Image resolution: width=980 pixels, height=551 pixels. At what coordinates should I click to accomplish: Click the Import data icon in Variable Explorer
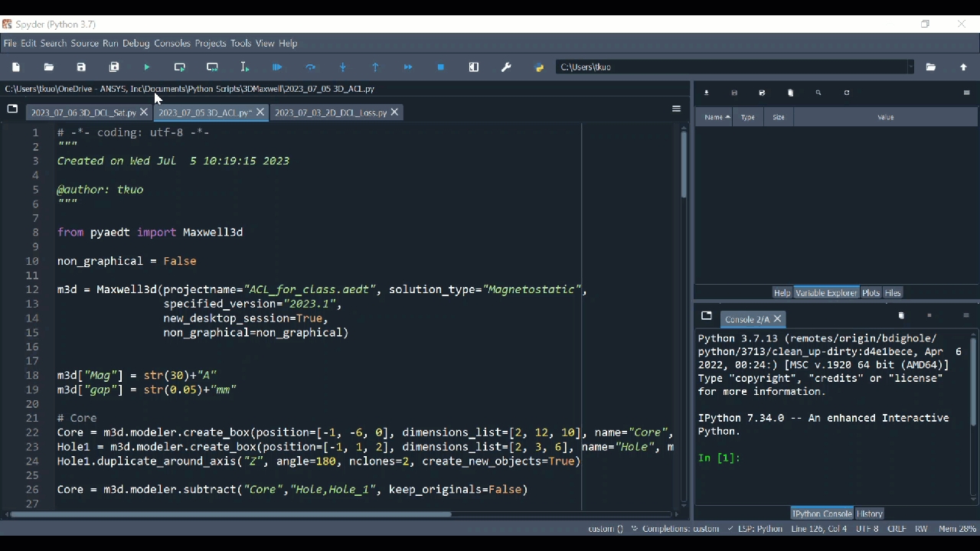tap(707, 93)
